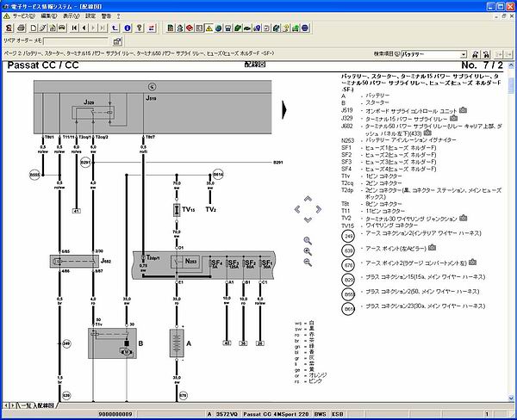Click the second binoculars find-next icon
The image size is (517, 420).
tap(486, 54)
